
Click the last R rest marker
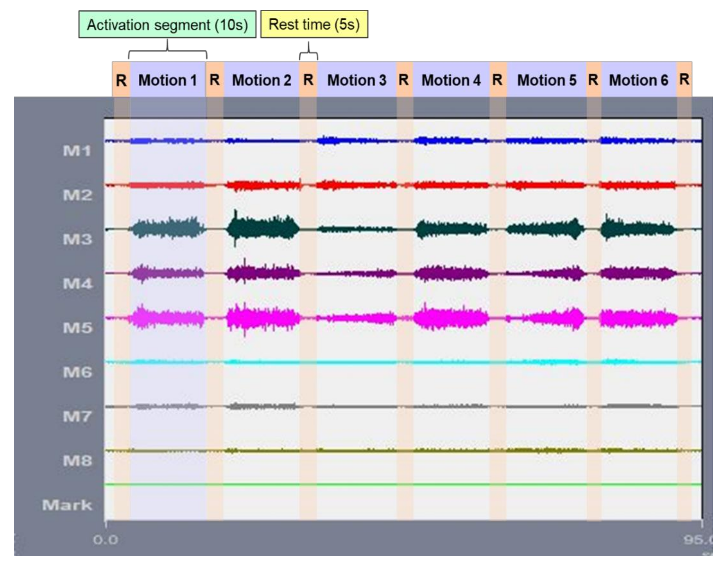tap(684, 80)
